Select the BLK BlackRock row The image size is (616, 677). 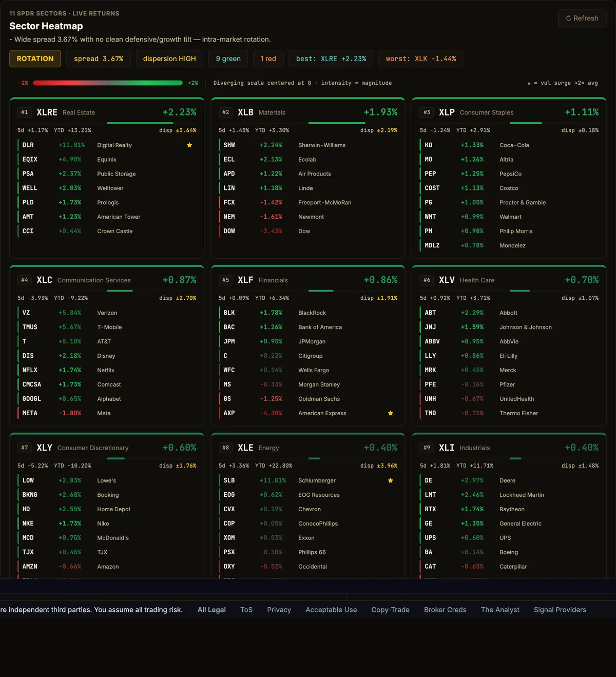pos(308,313)
